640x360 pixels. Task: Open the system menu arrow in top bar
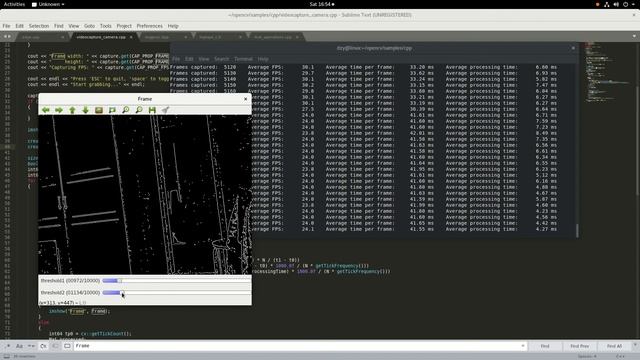(x=634, y=4)
